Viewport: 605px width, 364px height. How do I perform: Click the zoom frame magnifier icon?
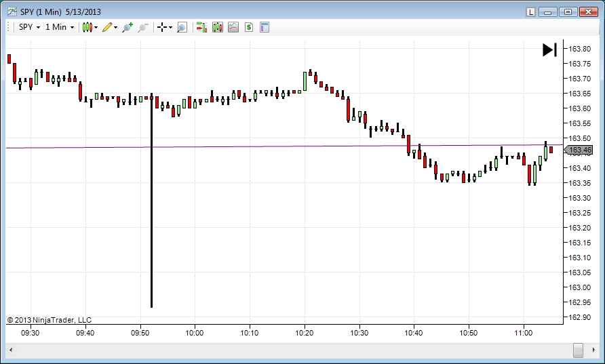click(182, 27)
